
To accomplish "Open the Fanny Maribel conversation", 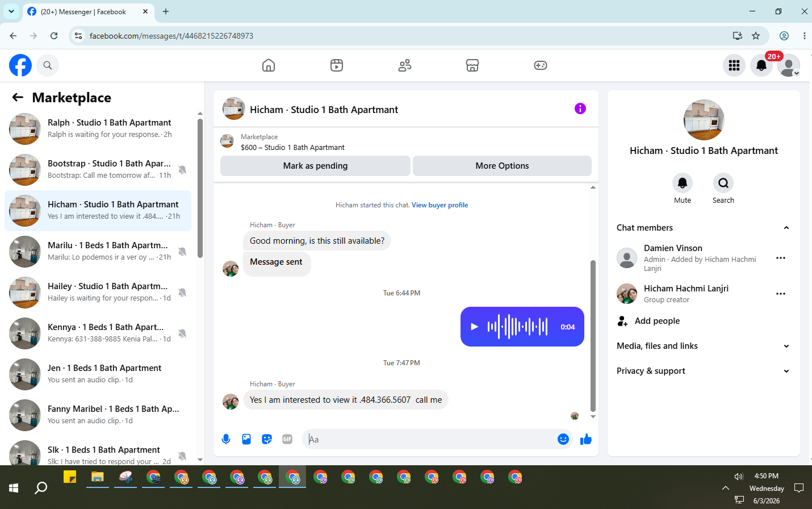I will (98, 415).
